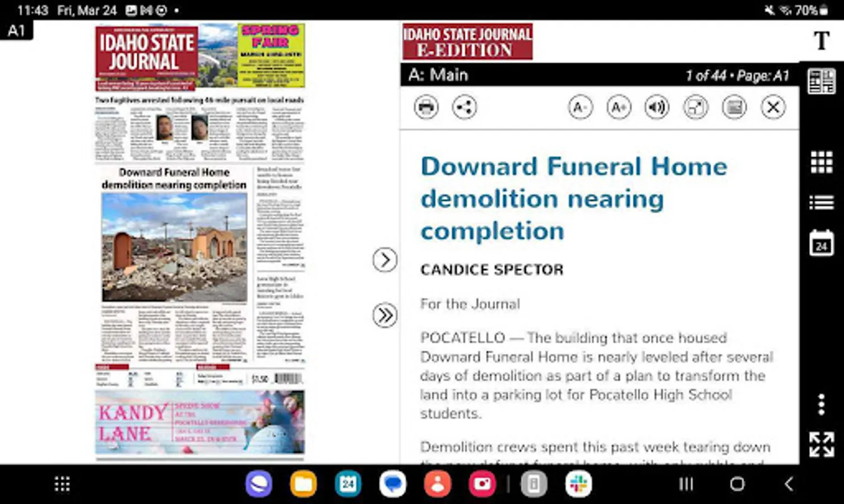The height and width of the screenshot is (504, 844).
Task: Open the Android app drawer
Action: click(62, 484)
